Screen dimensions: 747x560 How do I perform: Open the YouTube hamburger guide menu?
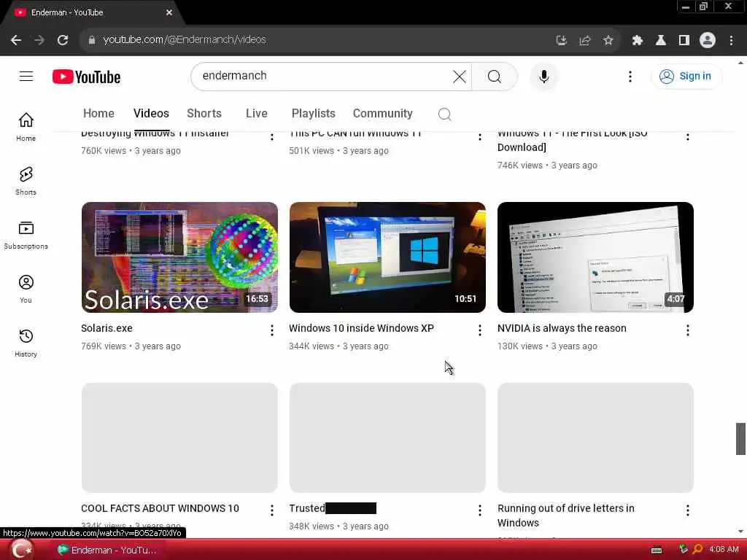click(26, 76)
